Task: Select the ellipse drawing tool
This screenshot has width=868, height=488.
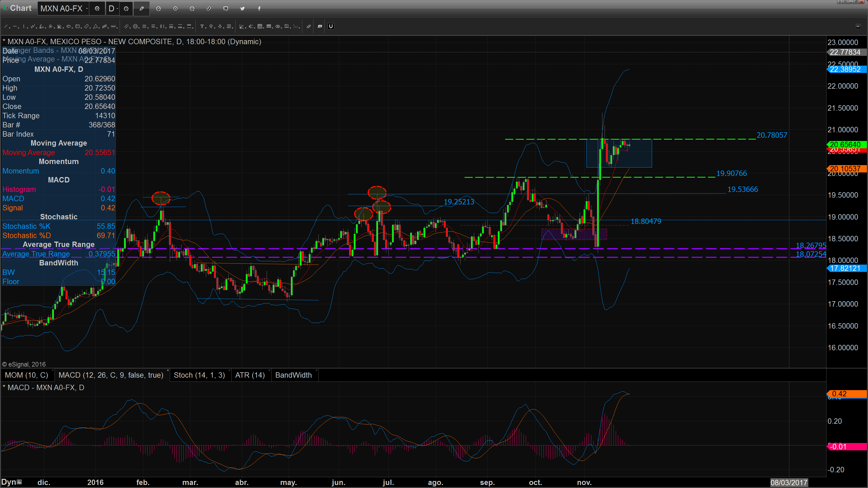Action: click(68, 26)
